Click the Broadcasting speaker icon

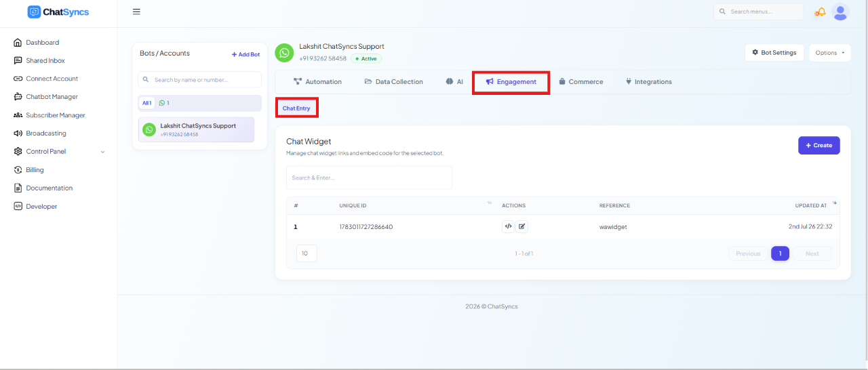(18, 133)
